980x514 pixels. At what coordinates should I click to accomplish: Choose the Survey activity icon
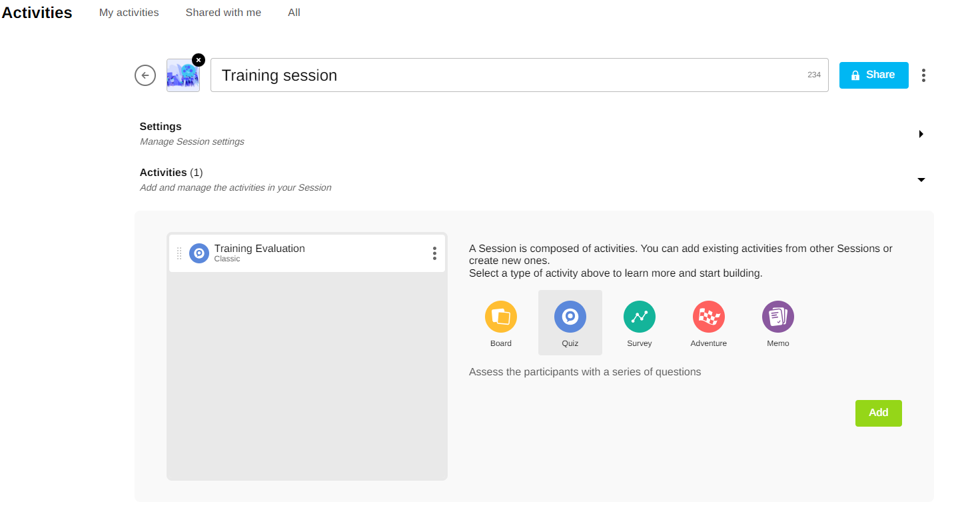tap(639, 317)
